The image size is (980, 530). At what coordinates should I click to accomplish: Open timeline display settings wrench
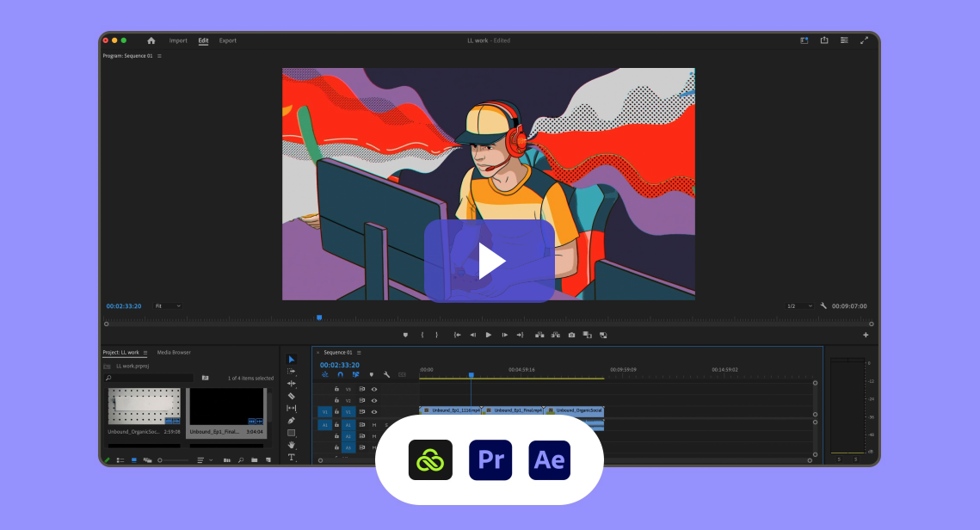(x=386, y=374)
